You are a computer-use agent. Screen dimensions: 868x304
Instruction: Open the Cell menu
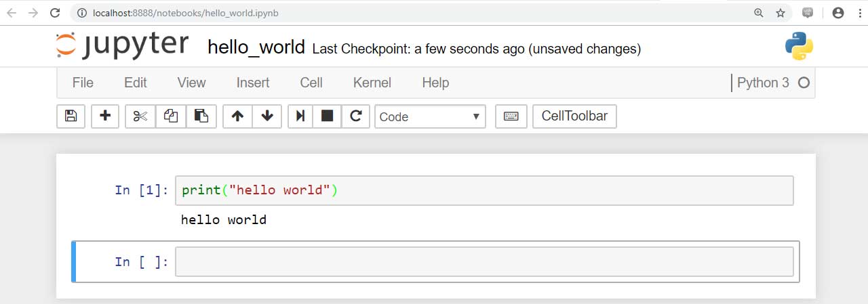[311, 83]
